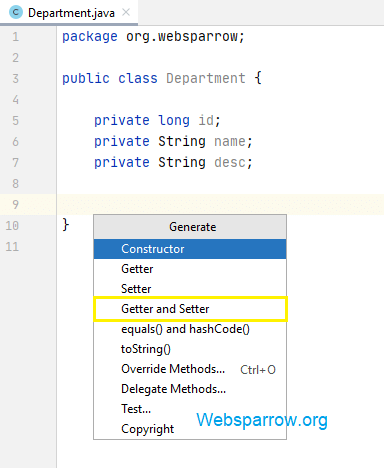This screenshot has height=468, width=384.
Task: Select Getter and Setter option
Action: click(190, 309)
